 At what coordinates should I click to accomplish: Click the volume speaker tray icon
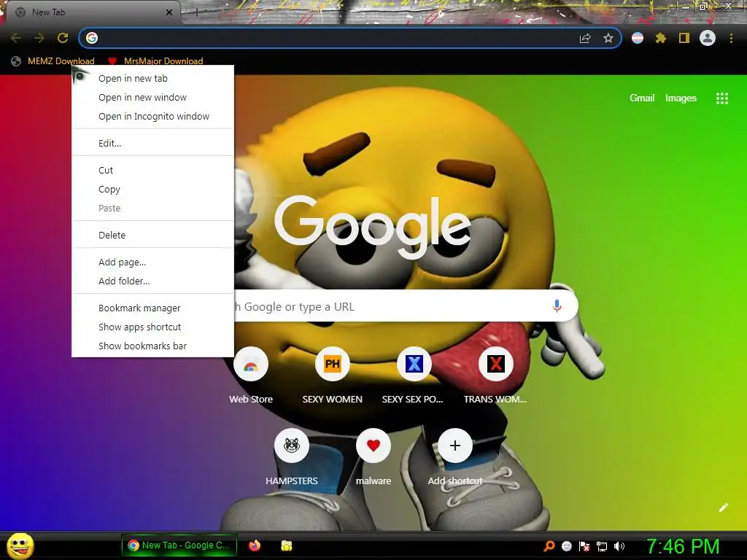click(619, 546)
